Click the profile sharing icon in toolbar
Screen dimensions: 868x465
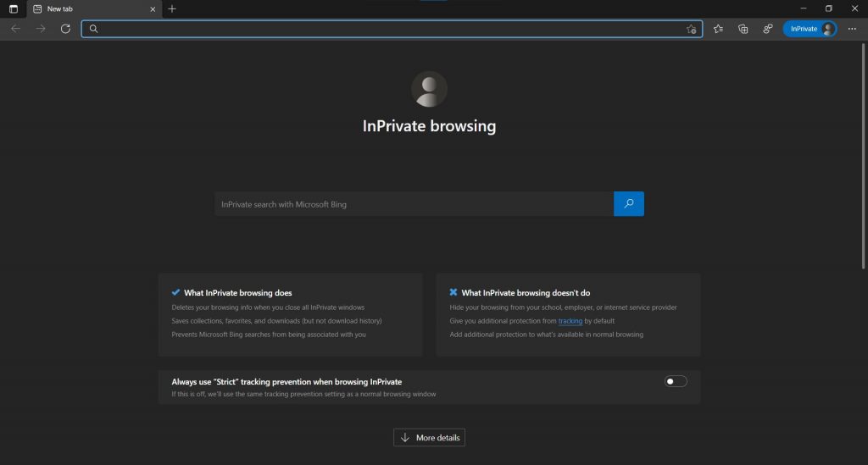click(x=767, y=29)
